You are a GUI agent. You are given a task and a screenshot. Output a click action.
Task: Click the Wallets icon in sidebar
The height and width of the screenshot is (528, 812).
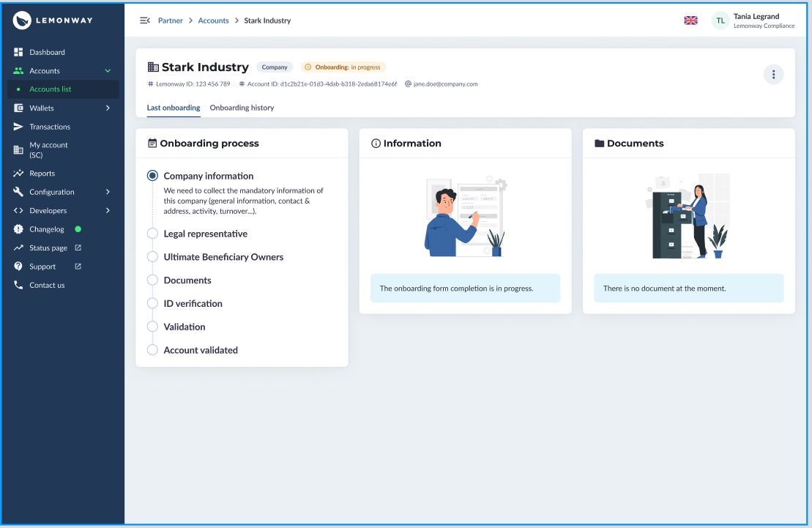coord(18,108)
